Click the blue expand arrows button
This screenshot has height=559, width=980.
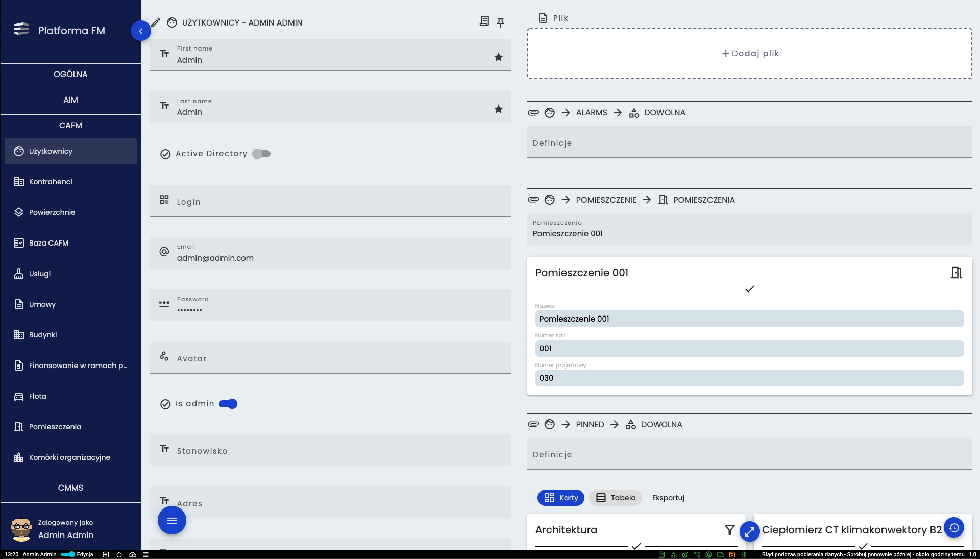[749, 532]
